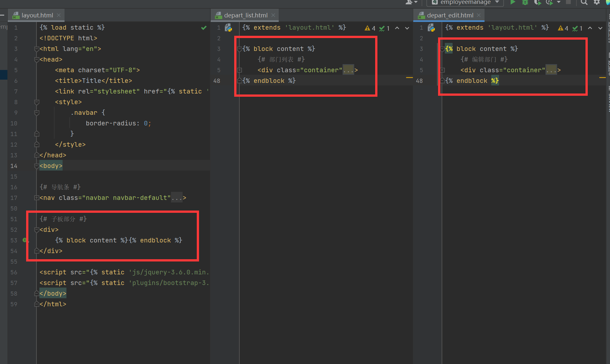The width and height of the screenshot is (610, 364).
Task: Click '{% block content %}{% endblock %}' in layout.html
Action: click(x=119, y=240)
